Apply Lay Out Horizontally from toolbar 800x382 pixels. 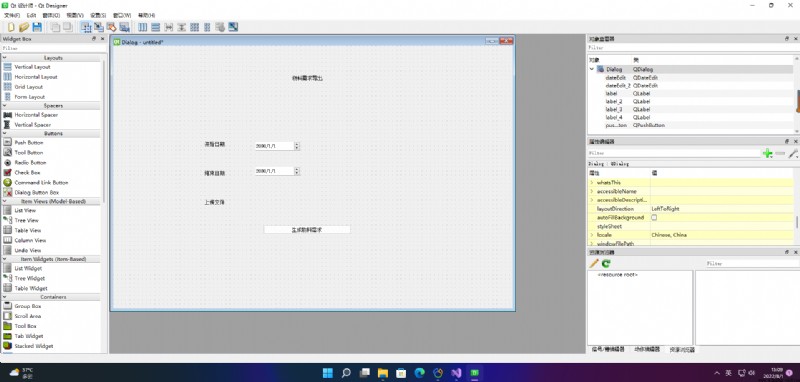tap(143, 27)
